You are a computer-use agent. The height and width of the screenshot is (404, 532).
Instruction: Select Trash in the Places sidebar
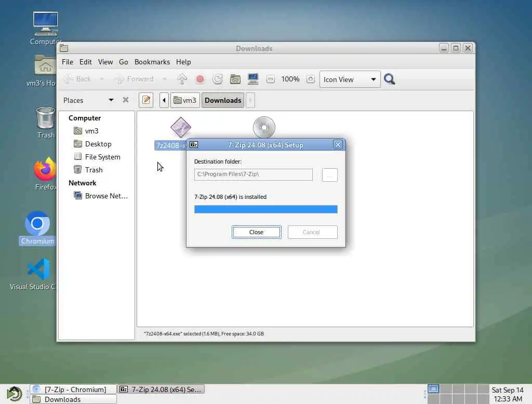click(x=88, y=170)
